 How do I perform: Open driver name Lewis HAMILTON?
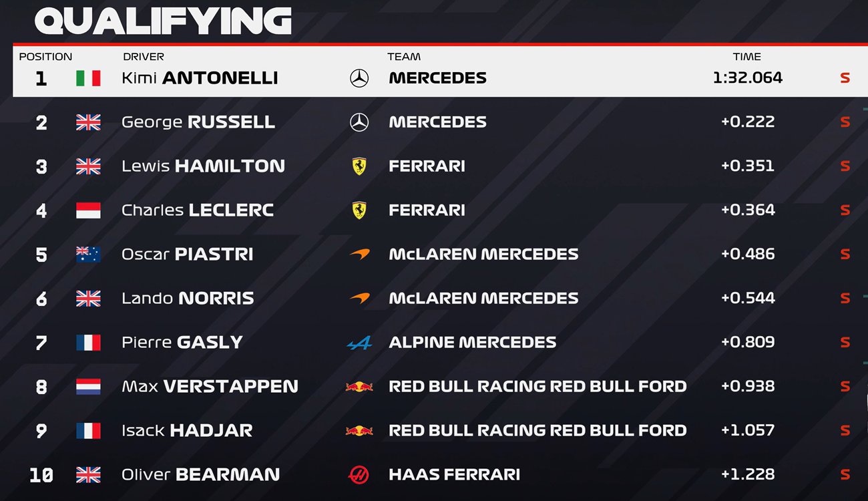pyautogui.click(x=203, y=166)
